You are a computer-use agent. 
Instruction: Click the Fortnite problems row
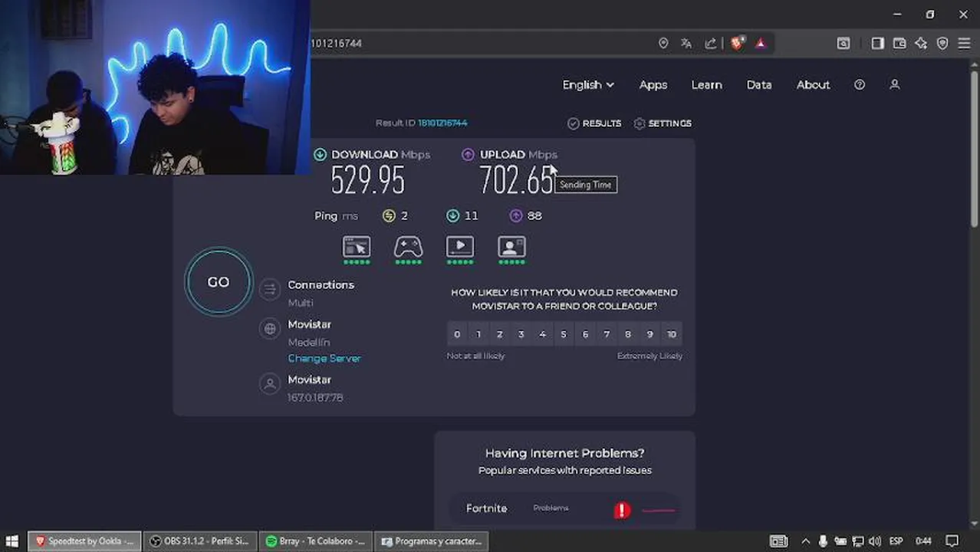(x=565, y=509)
